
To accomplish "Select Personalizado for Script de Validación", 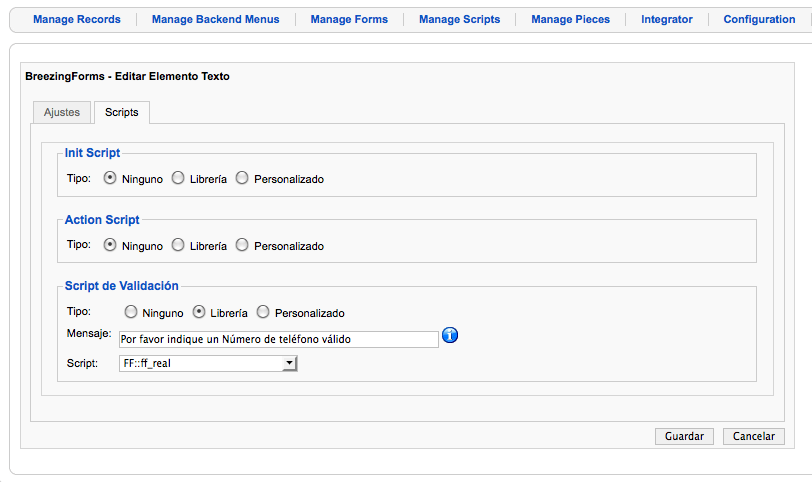I will click(x=263, y=312).
